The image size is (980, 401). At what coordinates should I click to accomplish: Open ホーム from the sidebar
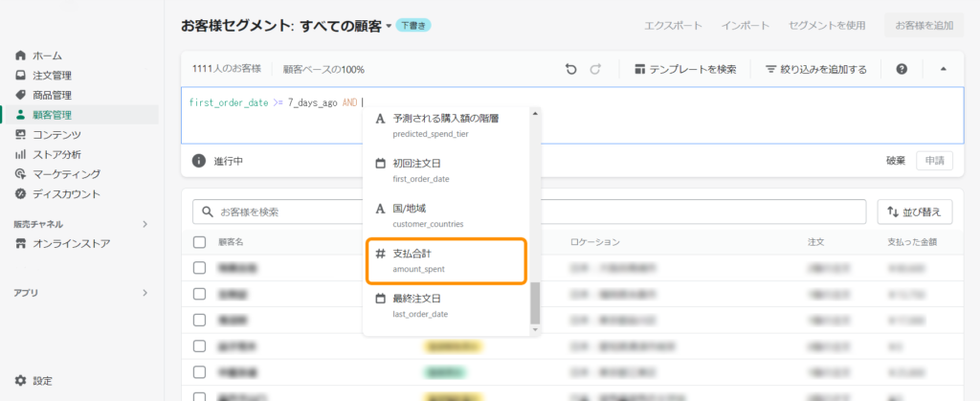tap(46, 56)
